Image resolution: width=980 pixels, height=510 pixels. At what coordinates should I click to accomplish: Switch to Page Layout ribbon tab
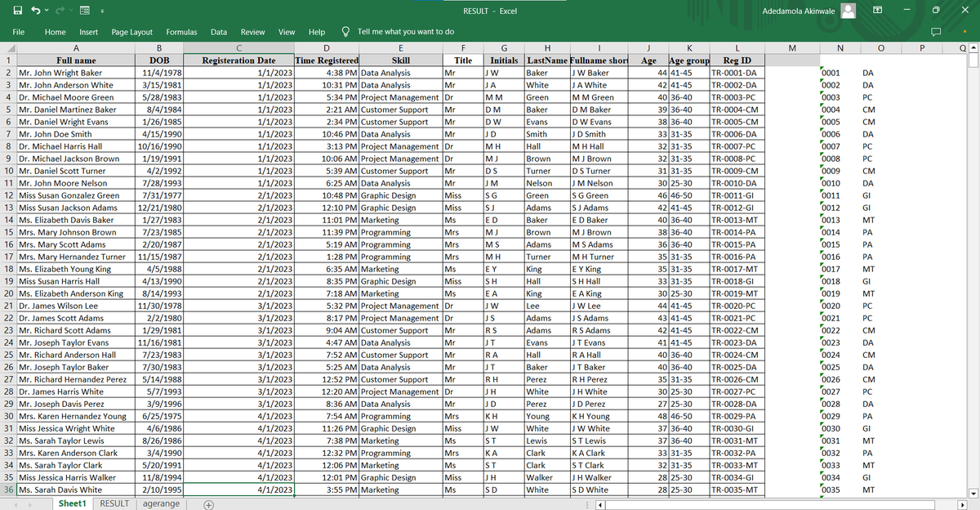(x=131, y=32)
